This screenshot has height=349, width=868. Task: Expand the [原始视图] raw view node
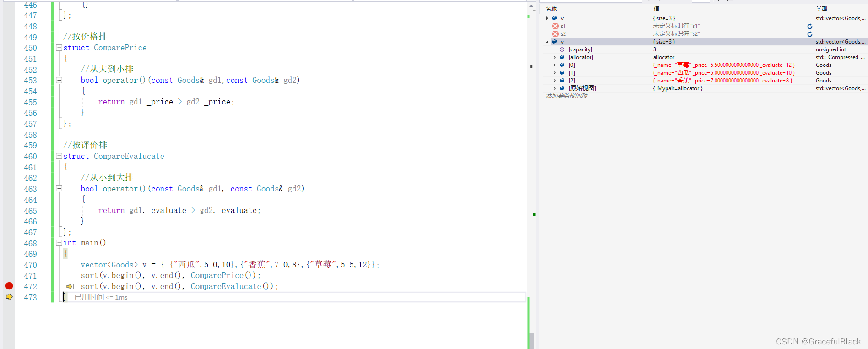(x=555, y=88)
